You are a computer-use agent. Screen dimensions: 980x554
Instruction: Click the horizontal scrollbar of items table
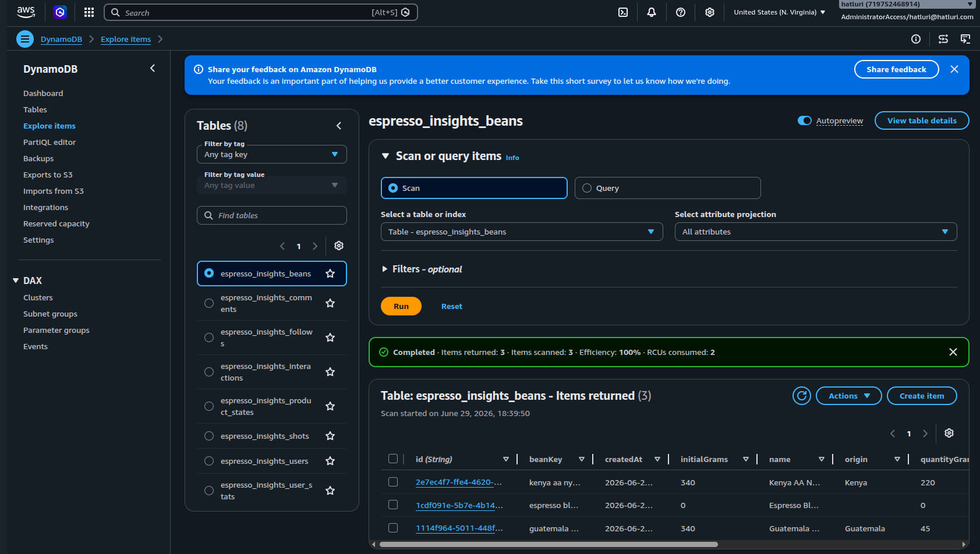[548, 545]
